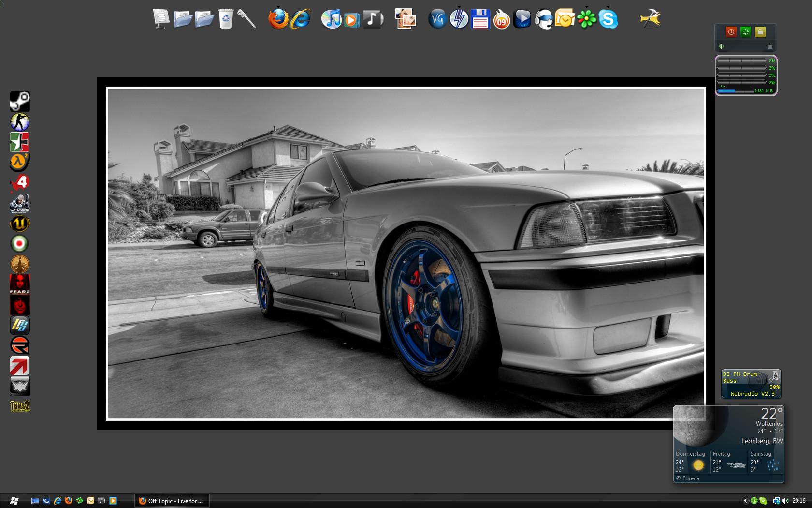The height and width of the screenshot is (508, 812).
Task: Launch ICQ flower from the top dock
Action: pos(586,19)
